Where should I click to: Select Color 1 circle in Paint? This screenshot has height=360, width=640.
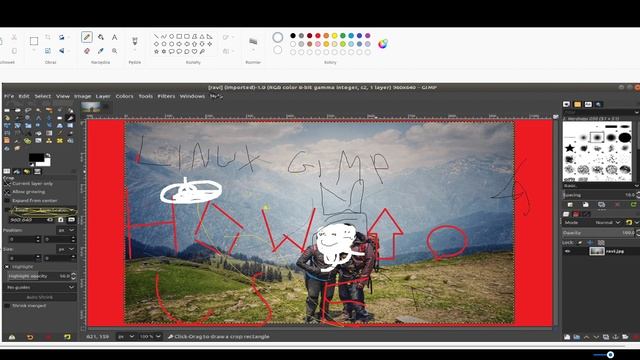278,37
